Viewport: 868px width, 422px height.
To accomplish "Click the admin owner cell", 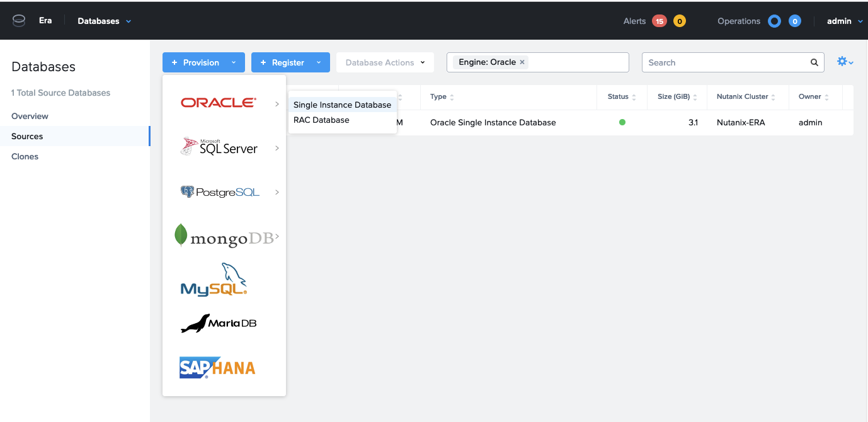I will 811,122.
